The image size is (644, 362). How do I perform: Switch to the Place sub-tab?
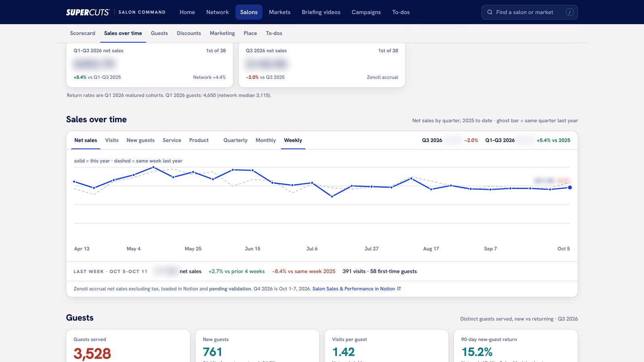pyautogui.click(x=250, y=33)
